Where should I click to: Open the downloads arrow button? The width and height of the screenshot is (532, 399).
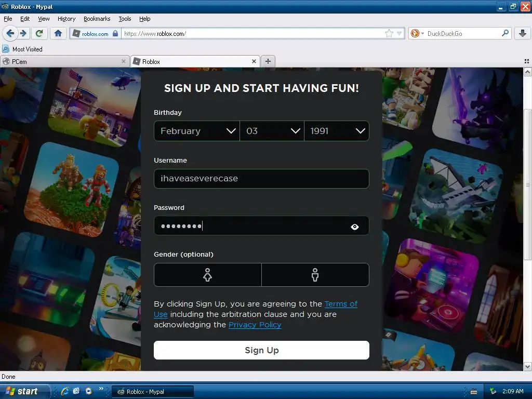pos(523,33)
